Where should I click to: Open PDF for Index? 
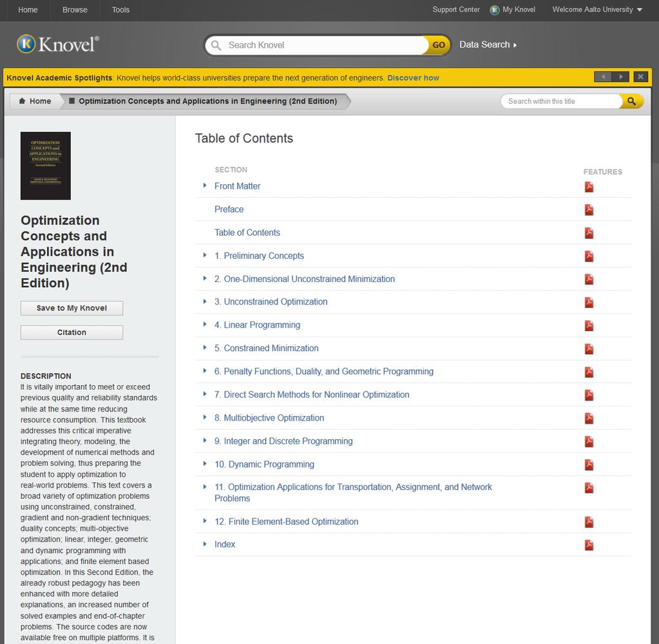[x=589, y=545]
